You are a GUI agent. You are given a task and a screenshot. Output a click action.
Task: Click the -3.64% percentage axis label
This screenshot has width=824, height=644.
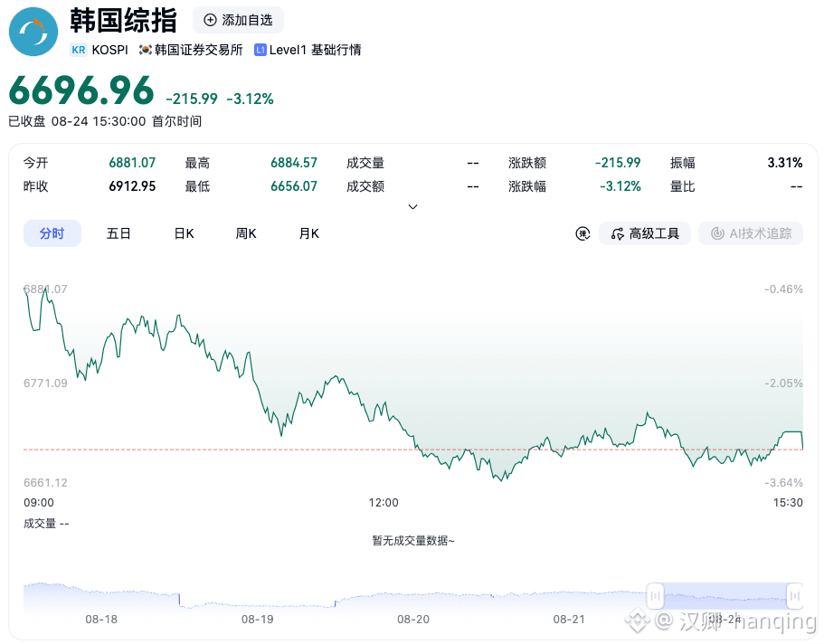pos(783,483)
